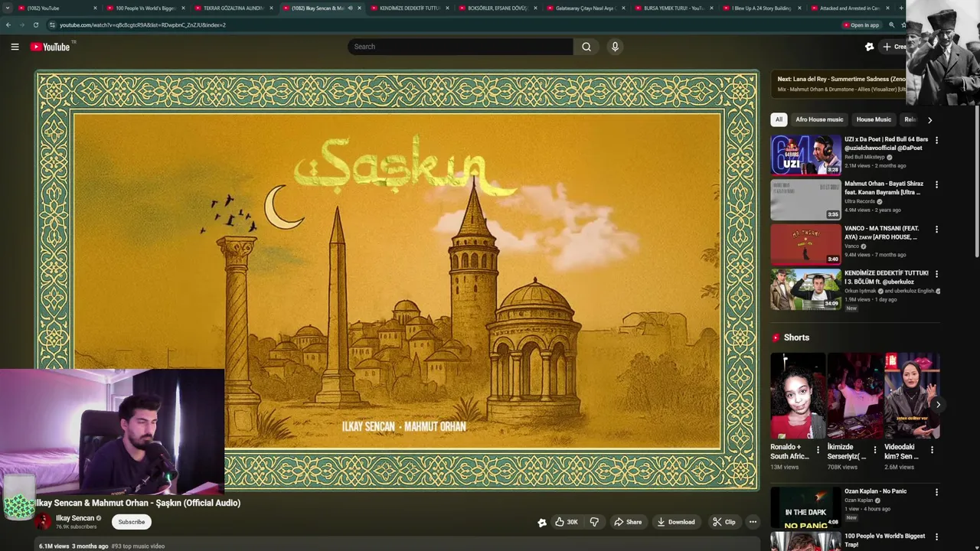Click the browser URL address bar
980x551 pixels.
tap(444, 25)
